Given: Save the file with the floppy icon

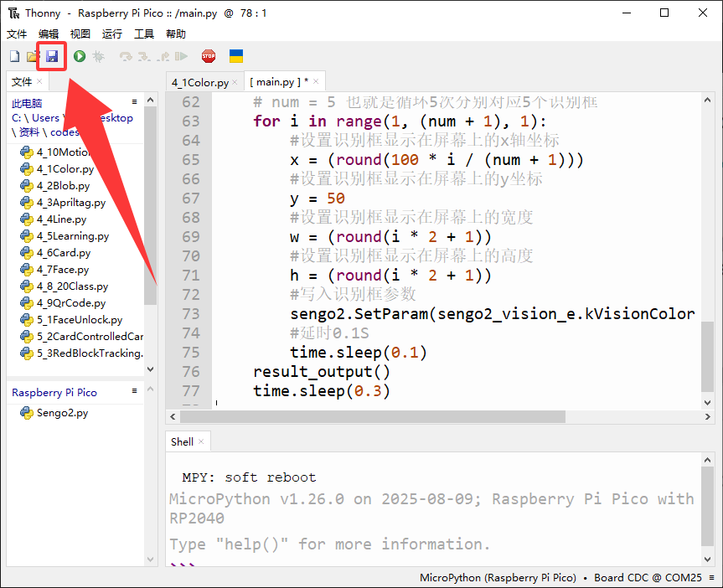Looking at the screenshot, I should pyautogui.click(x=52, y=56).
